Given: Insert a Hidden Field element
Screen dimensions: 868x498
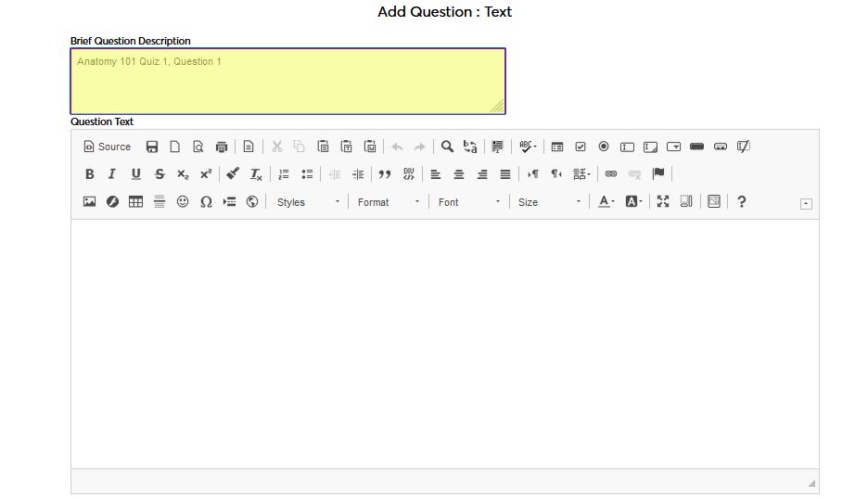Looking at the screenshot, I should pyautogui.click(x=744, y=147).
